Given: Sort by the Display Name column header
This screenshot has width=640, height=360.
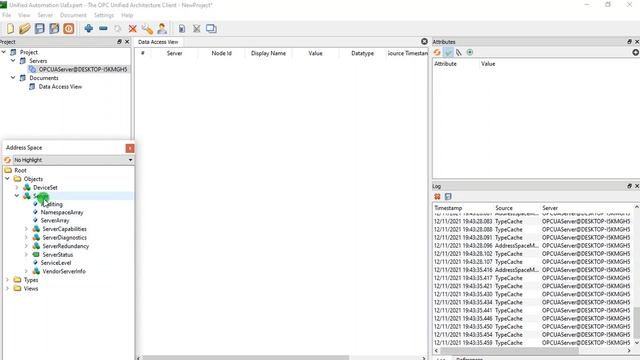Looking at the screenshot, I should click(268, 53).
